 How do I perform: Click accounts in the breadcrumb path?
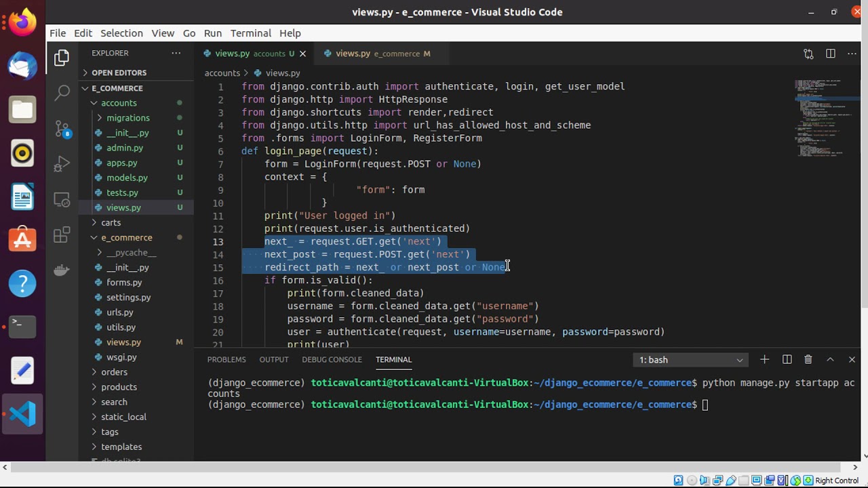click(x=222, y=73)
